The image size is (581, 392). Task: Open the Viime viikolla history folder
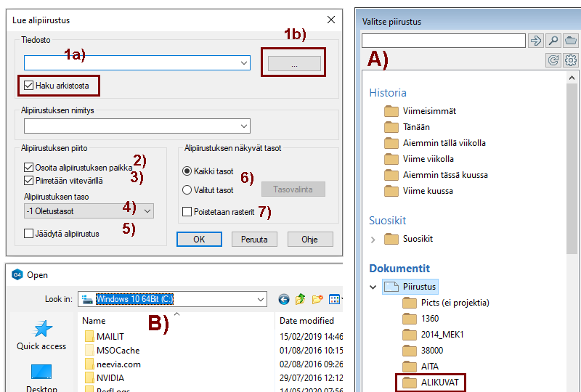click(428, 159)
